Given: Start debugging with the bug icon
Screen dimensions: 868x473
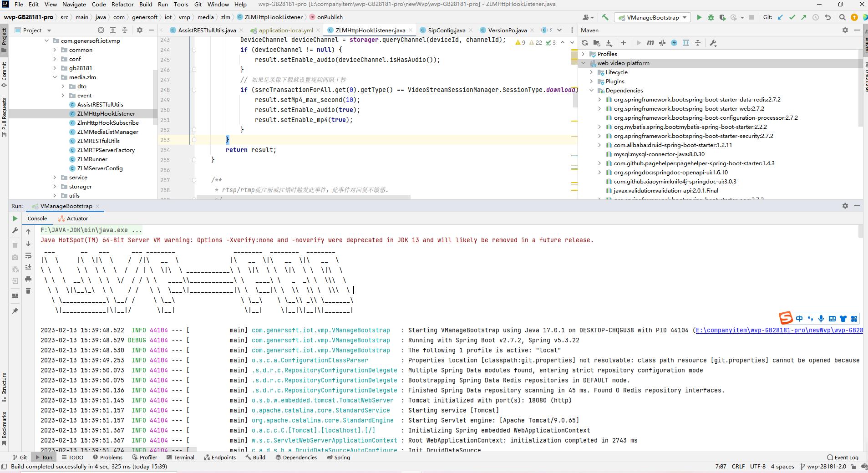Looking at the screenshot, I should point(711,17).
